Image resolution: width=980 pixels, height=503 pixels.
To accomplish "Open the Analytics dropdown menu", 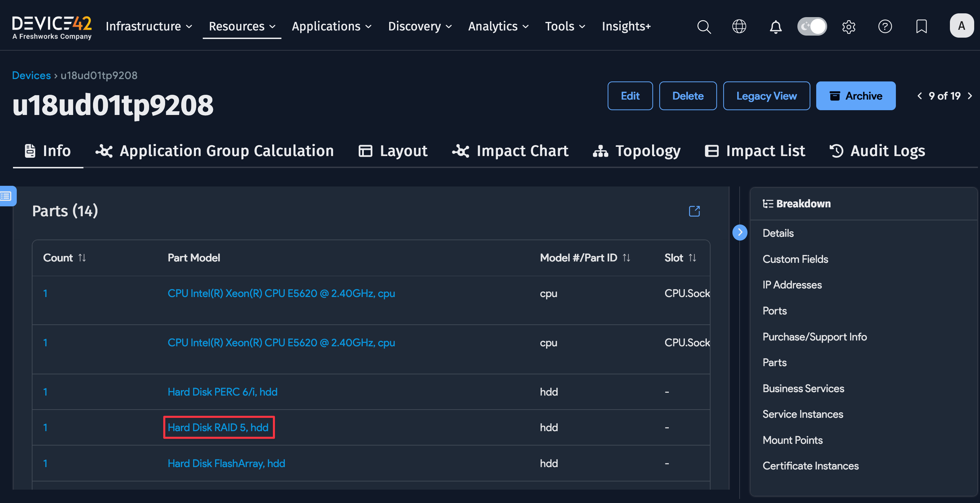I will pyautogui.click(x=498, y=26).
